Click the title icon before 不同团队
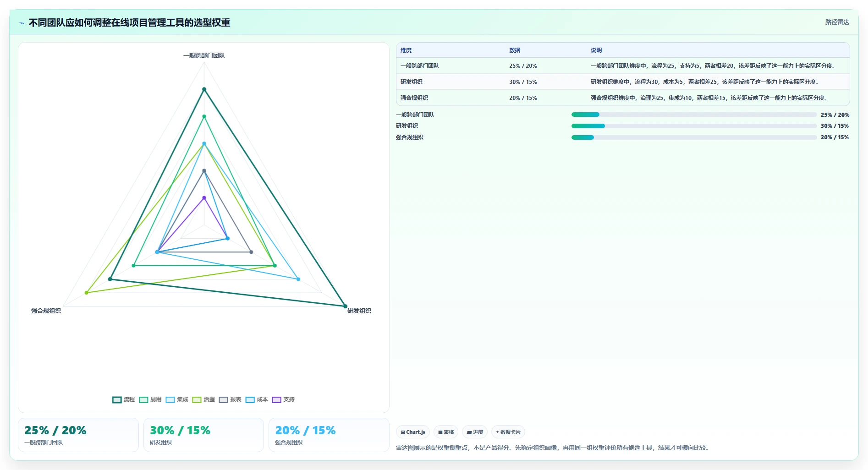Viewport: 868px width, 470px height. [22, 23]
